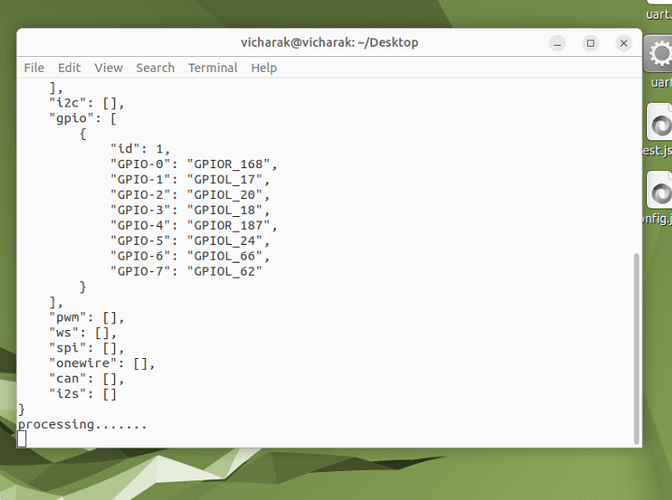Click the uart label at top-right desktop
Image resolution: width=672 pixels, height=500 pixels.
point(661,13)
